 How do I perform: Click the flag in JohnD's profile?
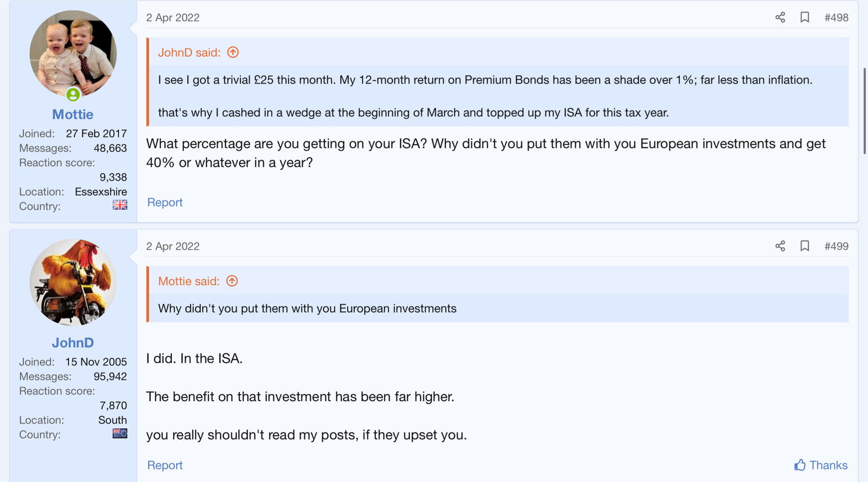click(120, 434)
